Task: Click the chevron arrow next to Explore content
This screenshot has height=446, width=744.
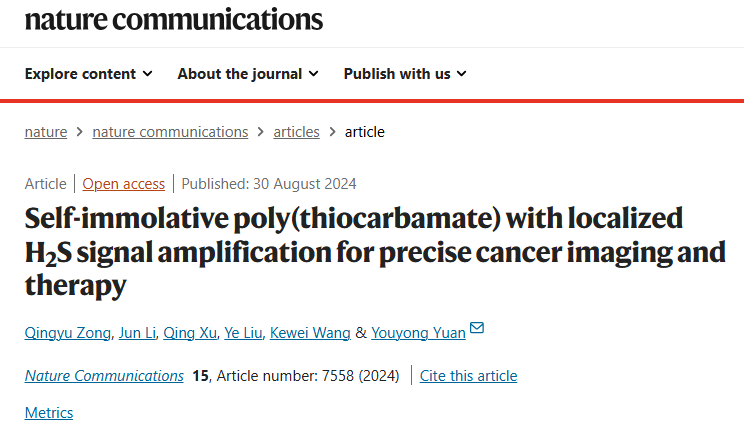Action: (x=148, y=74)
